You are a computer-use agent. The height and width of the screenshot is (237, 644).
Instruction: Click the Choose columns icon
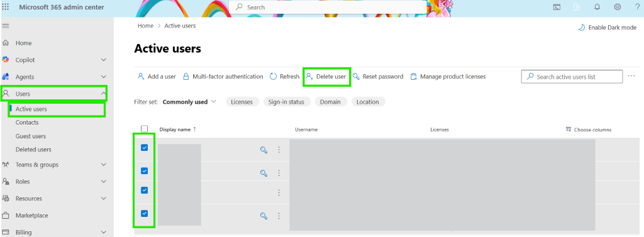tap(569, 129)
